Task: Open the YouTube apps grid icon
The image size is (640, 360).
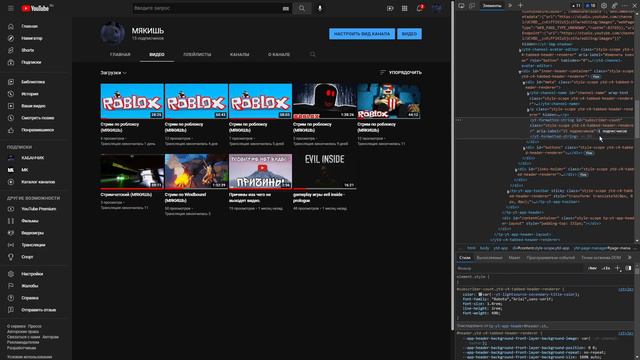Action: click(x=404, y=8)
